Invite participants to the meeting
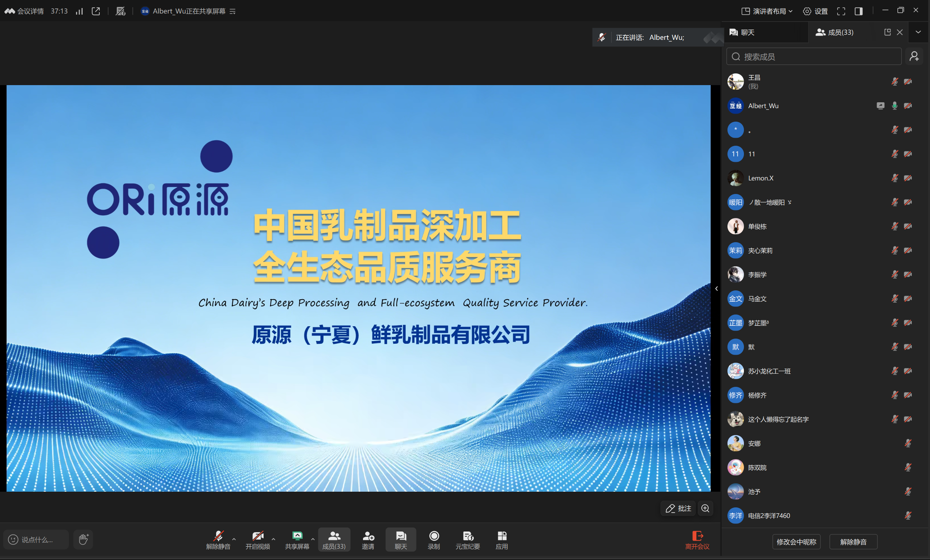Screen dimensions: 930x560 368,539
